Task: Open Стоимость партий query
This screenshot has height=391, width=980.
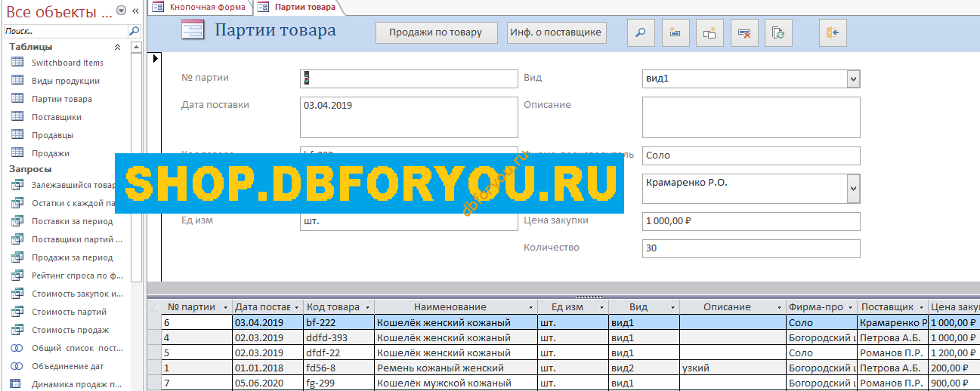Action: click(x=69, y=312)
